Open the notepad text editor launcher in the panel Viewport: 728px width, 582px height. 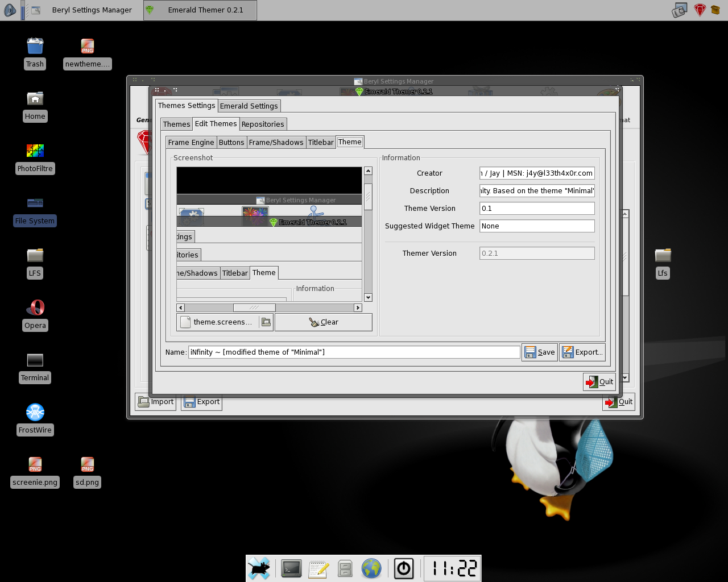pos(318,568)
